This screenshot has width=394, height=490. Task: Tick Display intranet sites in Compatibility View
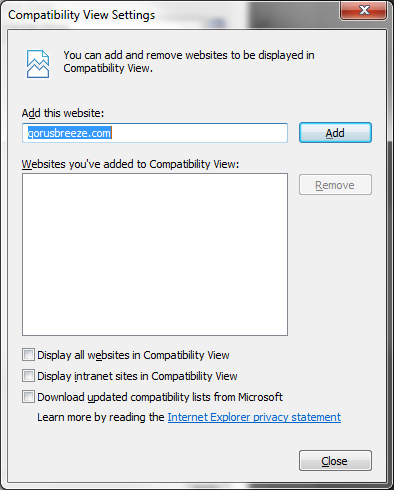28,376
